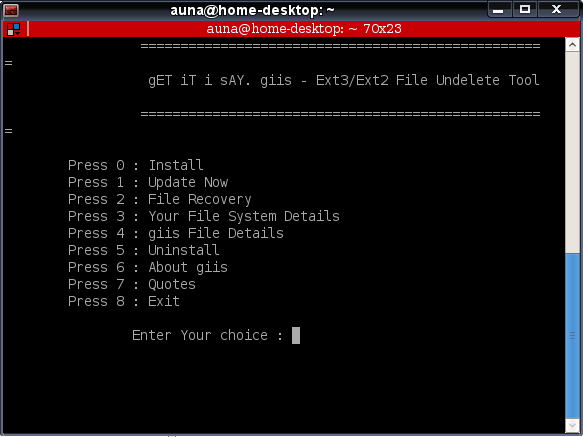This screenshot has width=583, height=437.
Task: Click 'Press 8 : Exit' line
Action: [x=124, y=301]
